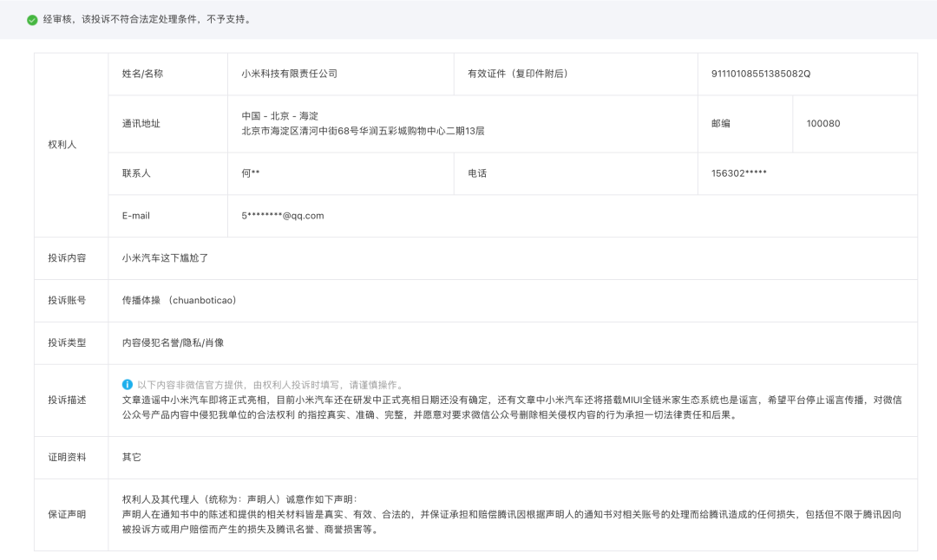Click the 投诉类型 label cell
The width and height of the screenshot is (937, 560).
click(x=71, y=343)
